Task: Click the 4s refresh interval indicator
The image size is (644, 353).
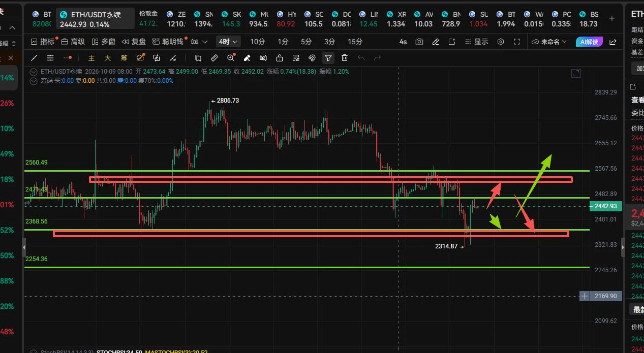Action: click(x=403, y=42)
